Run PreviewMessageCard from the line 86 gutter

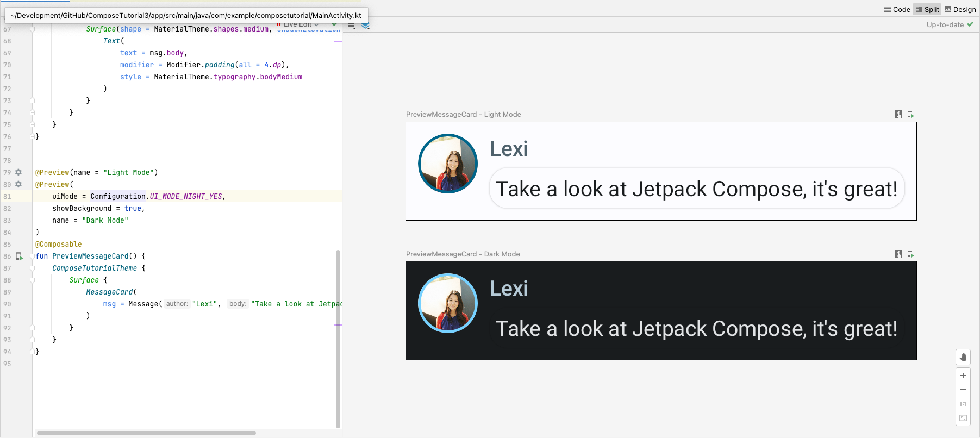click(x=19, y=256)
